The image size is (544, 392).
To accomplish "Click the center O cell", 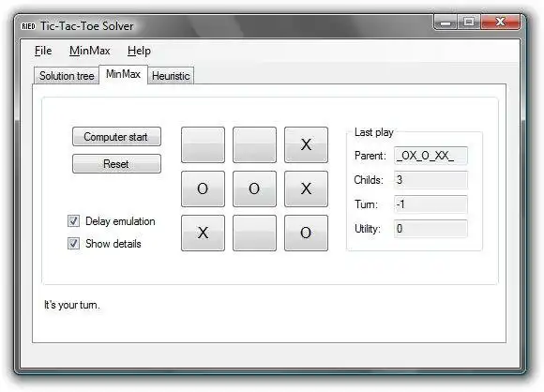I will (255, 188).
